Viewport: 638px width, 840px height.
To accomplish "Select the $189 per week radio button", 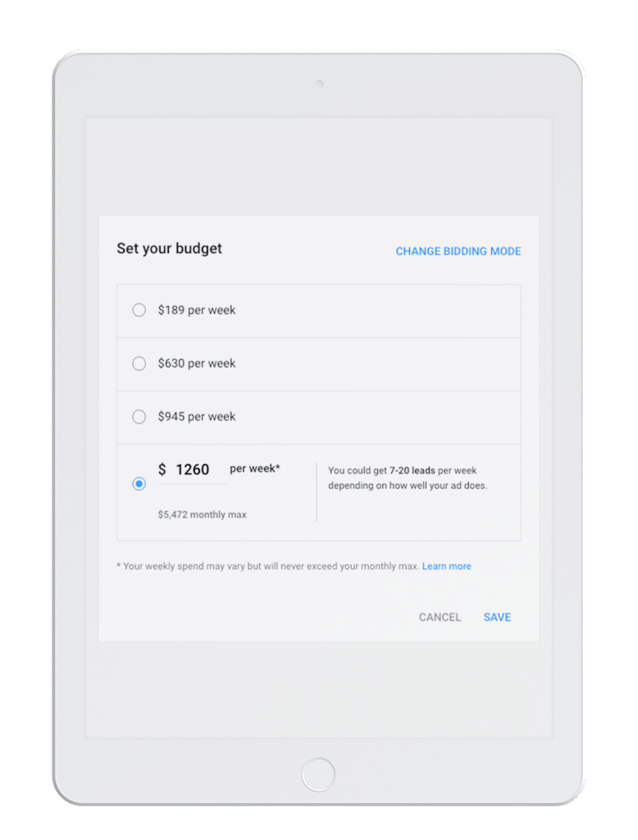I will [x=139, y=310].
